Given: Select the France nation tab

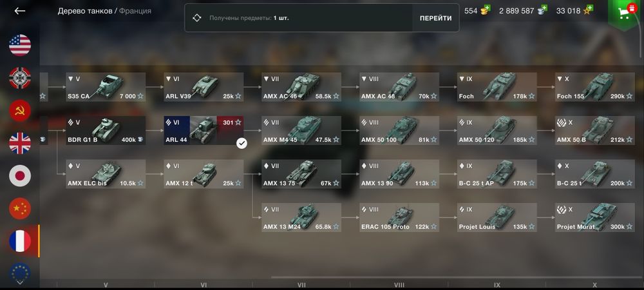Looking at the screenshot, I should point(20,241).
